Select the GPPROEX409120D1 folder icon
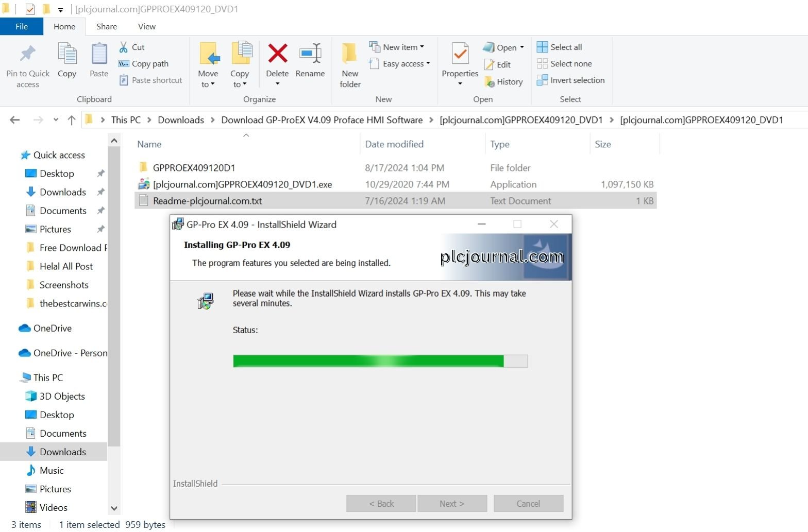 pyautogui.click(x=144, y=168)
